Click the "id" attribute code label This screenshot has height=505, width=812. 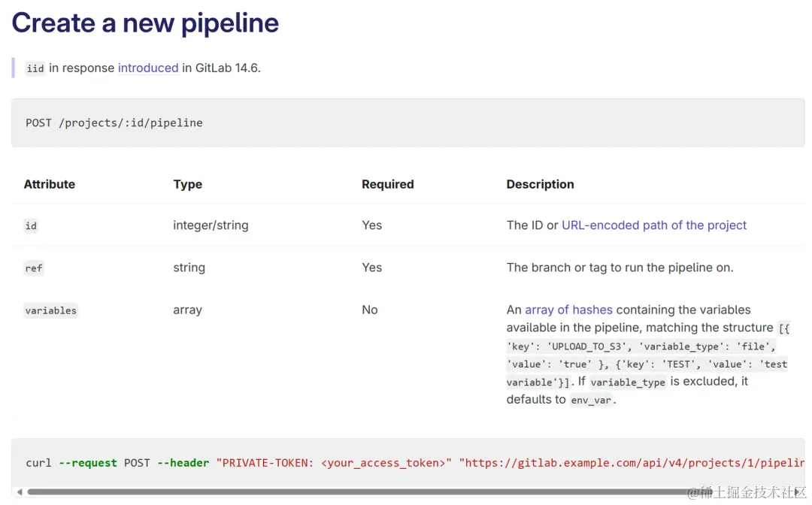coord(31,225)
